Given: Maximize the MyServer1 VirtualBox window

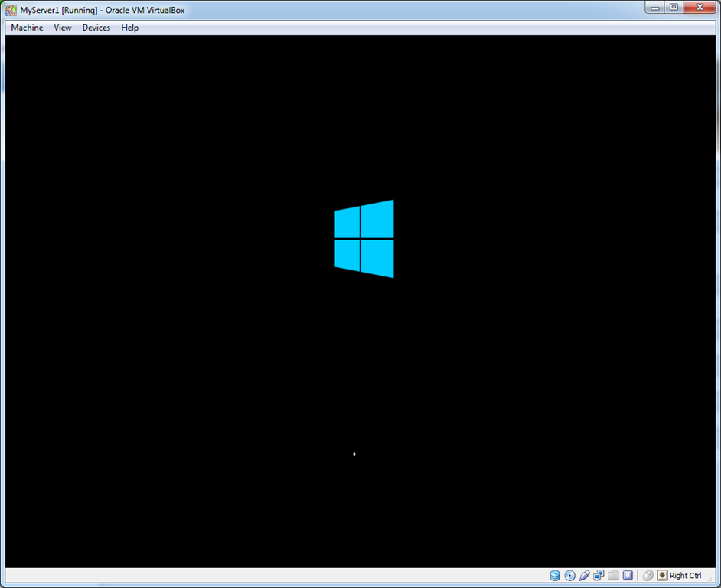Looking at the screenshot, I should point(674,8).
